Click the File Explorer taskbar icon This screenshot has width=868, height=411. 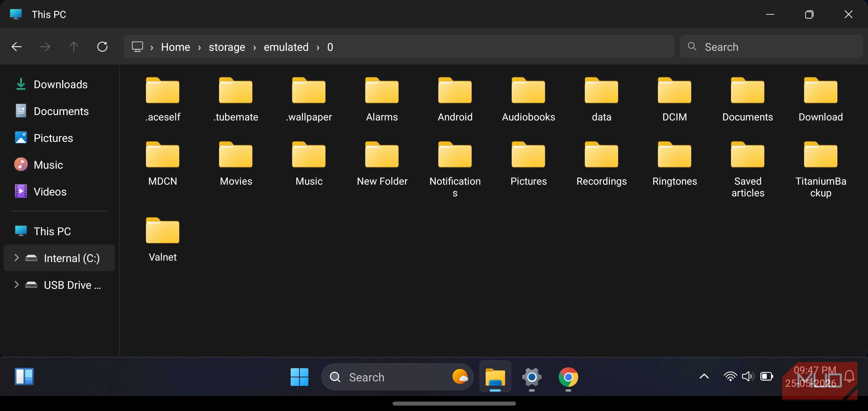pyautogui.click(x=495, y=377)
